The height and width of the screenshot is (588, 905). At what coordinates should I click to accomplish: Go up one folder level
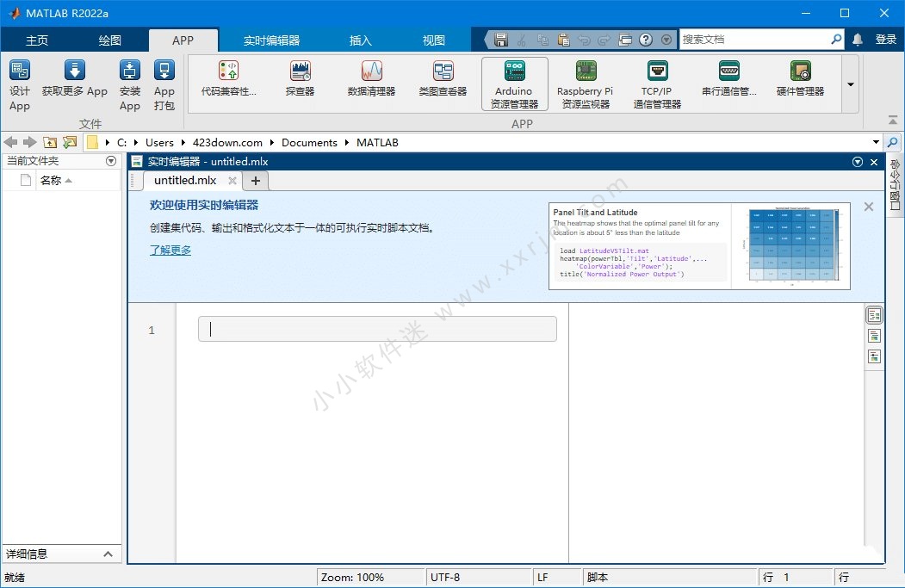50,142
